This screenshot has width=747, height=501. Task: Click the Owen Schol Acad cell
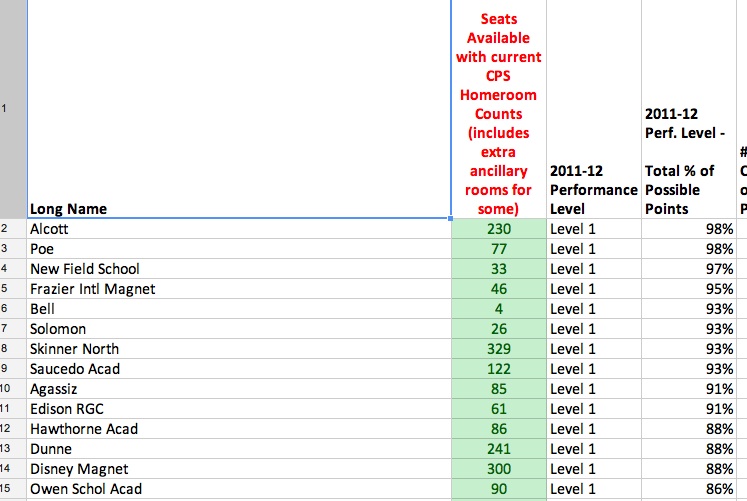point(238,489)
